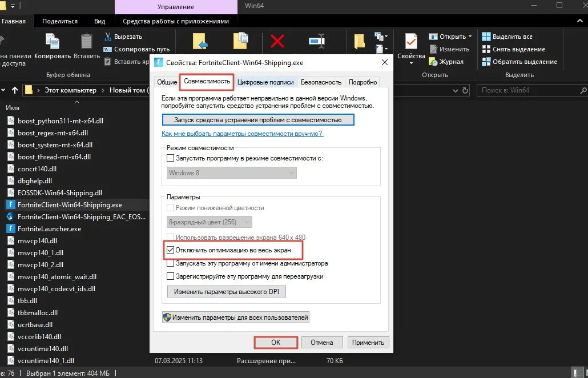
Task: Open the Подробно tab
Action: point(363,82)
